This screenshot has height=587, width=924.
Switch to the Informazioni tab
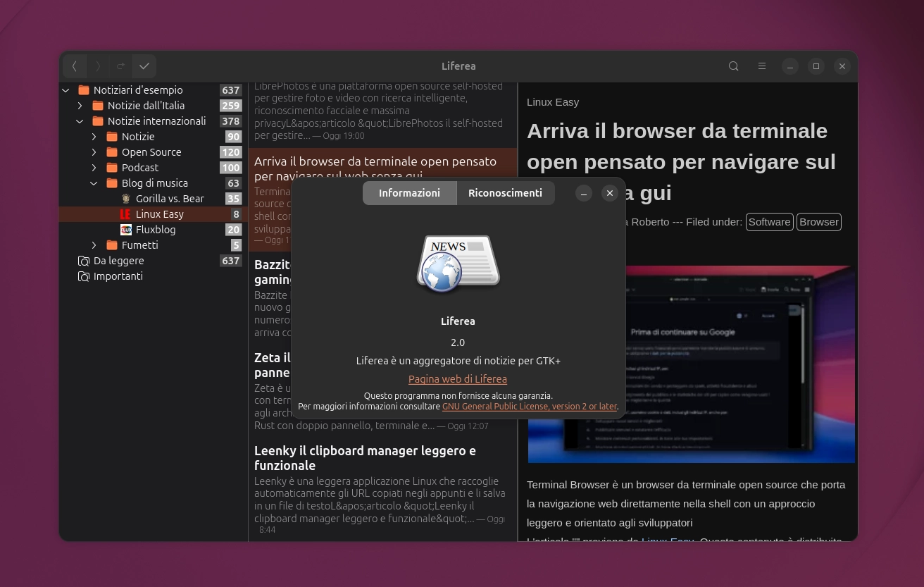click(x=410, y=193)
